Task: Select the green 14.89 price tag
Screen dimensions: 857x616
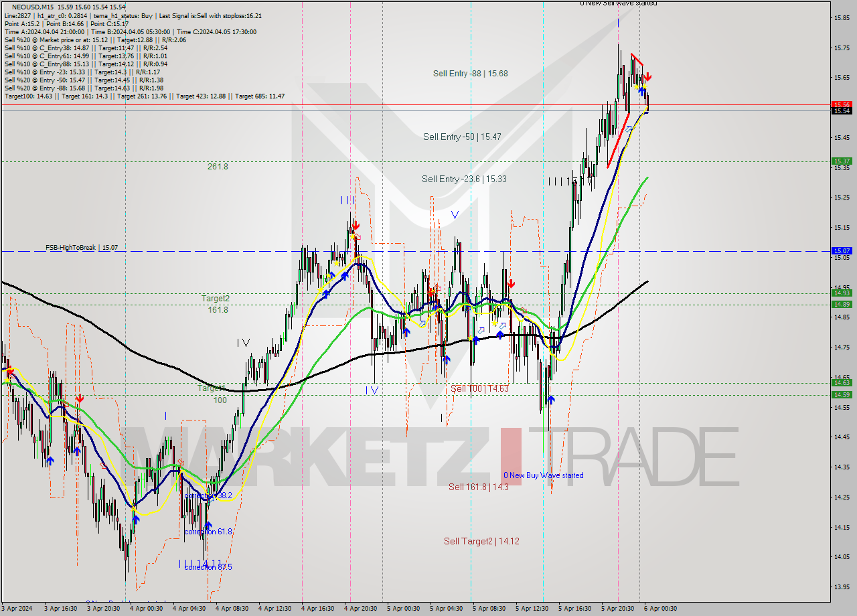Action: pyautogui.click(x=842, y=304)
